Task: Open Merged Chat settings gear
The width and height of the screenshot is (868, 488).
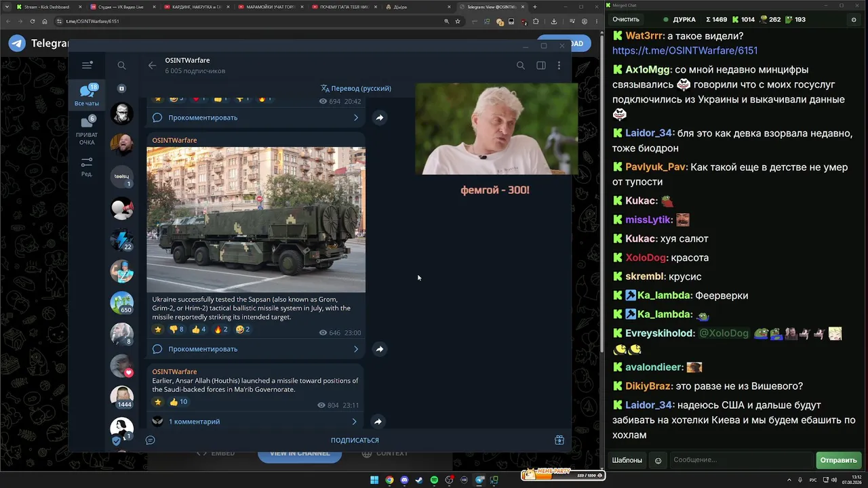Action: tap(854, 20)
